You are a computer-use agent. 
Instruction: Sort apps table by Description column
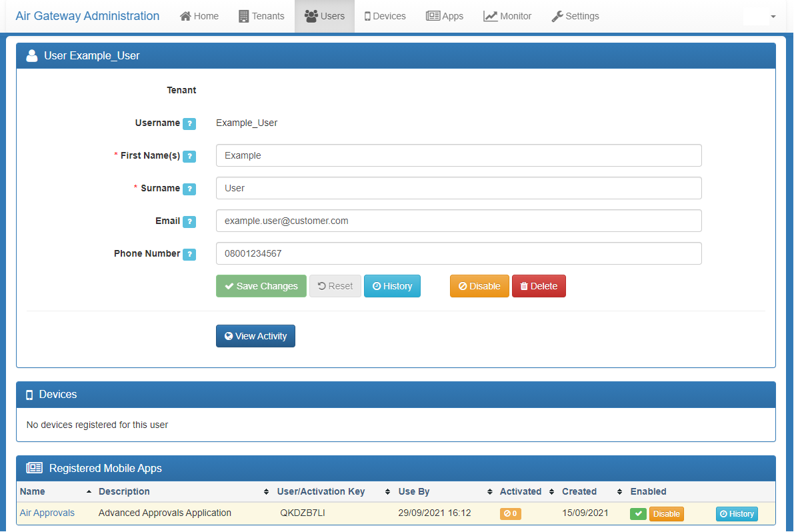tap(183, 491)
